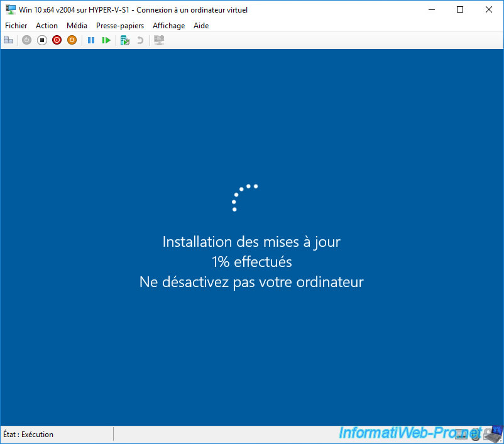The height and width of the screenshot is (444, 504).
Task: Click the 'État : Exécution' status text
Action: pos(28,435)
